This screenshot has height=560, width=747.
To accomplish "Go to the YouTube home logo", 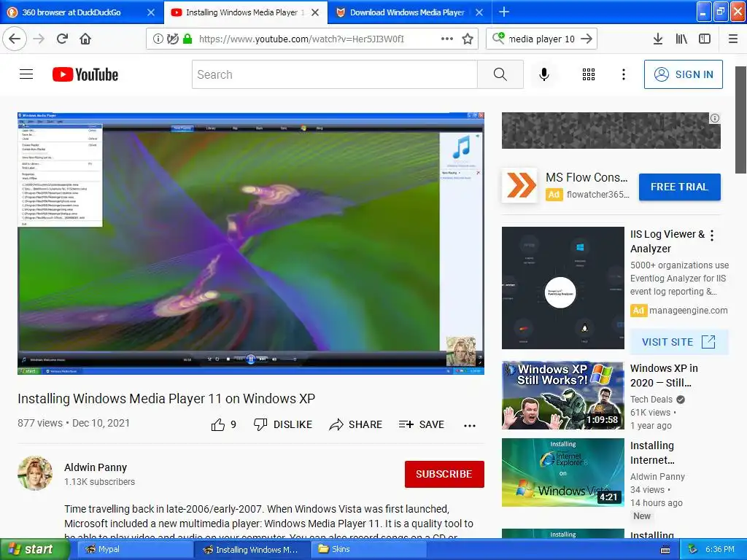I will [x=85, y=75].
